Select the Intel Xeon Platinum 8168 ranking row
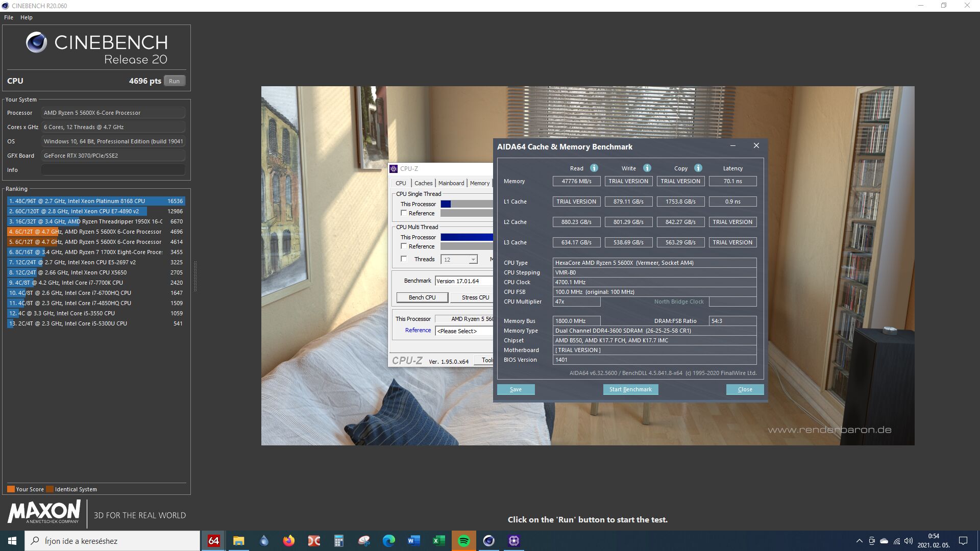Viewport: 980px width, 551px height. (x=96, y=201)
